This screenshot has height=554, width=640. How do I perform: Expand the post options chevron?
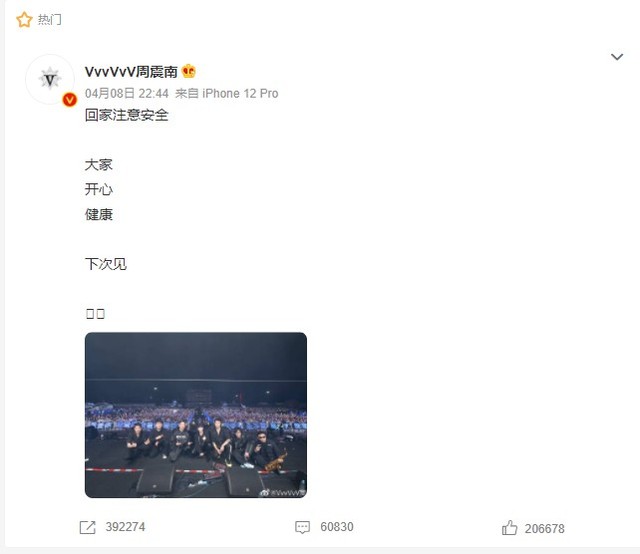617,57
